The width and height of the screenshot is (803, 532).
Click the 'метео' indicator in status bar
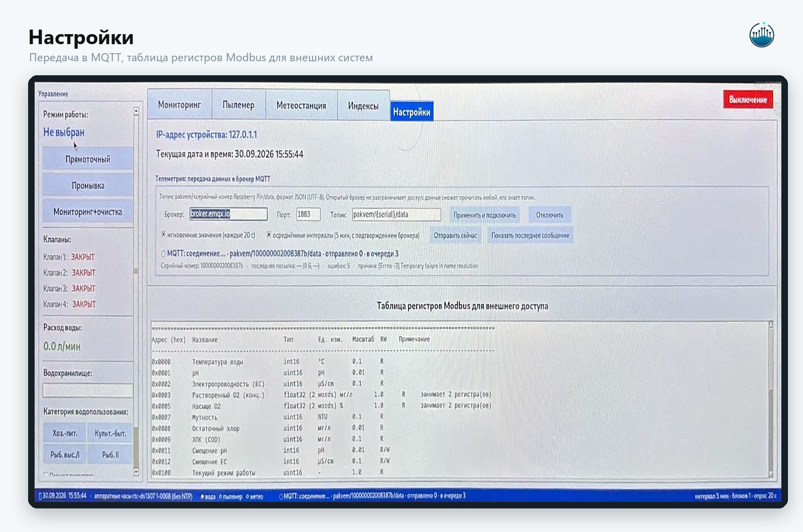tap(254, 496)
